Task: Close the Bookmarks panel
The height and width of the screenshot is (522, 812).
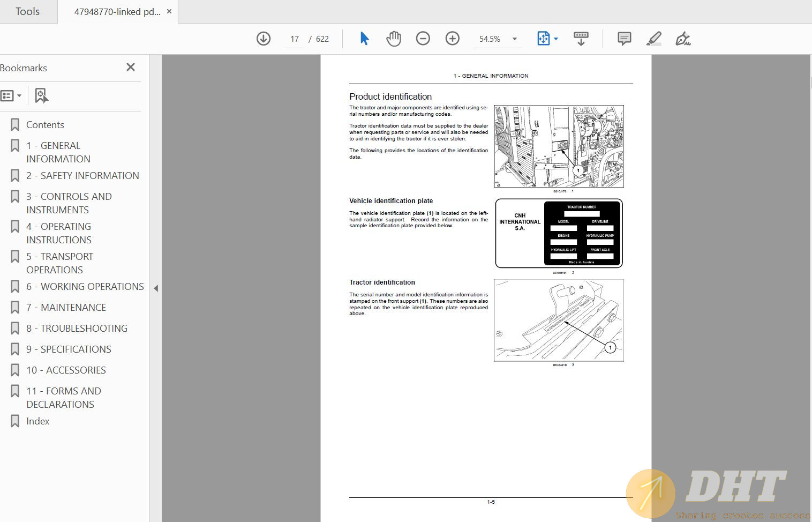Action: (131, 67)
